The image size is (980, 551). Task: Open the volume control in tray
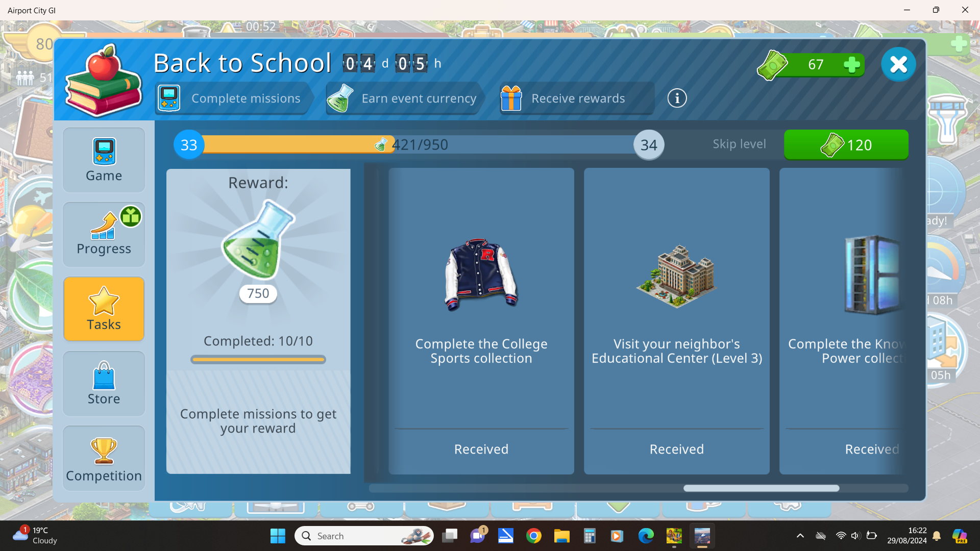point(855,536)
